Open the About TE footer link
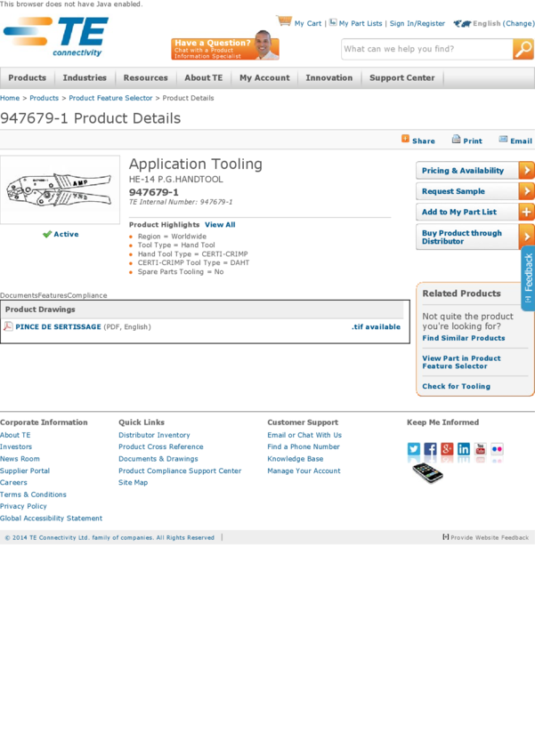This screenshot has width=535, height=756. (15, 435)
